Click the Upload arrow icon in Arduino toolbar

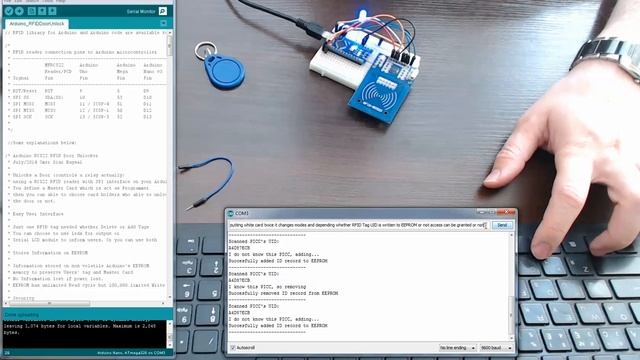pos(19,11)
